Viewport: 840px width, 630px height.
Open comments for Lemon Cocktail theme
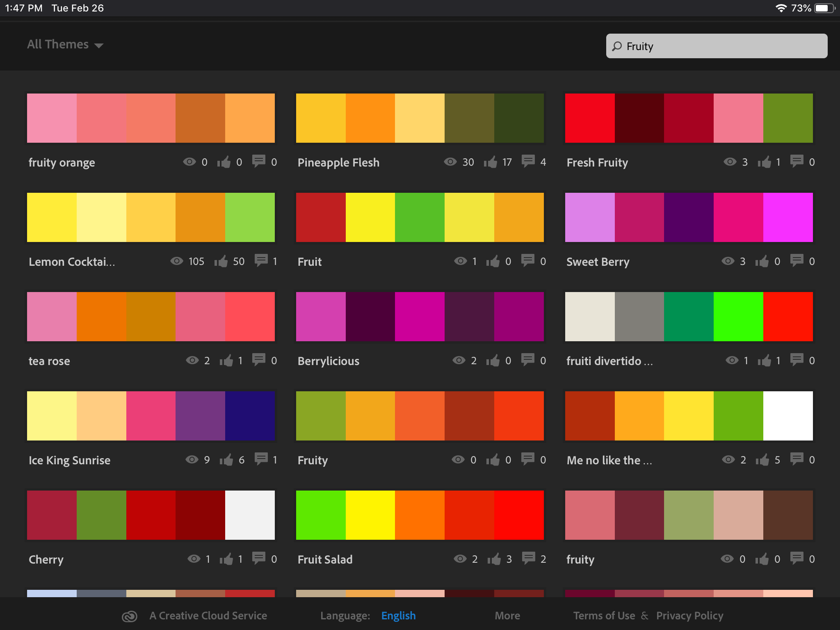[x=261, y=260]
